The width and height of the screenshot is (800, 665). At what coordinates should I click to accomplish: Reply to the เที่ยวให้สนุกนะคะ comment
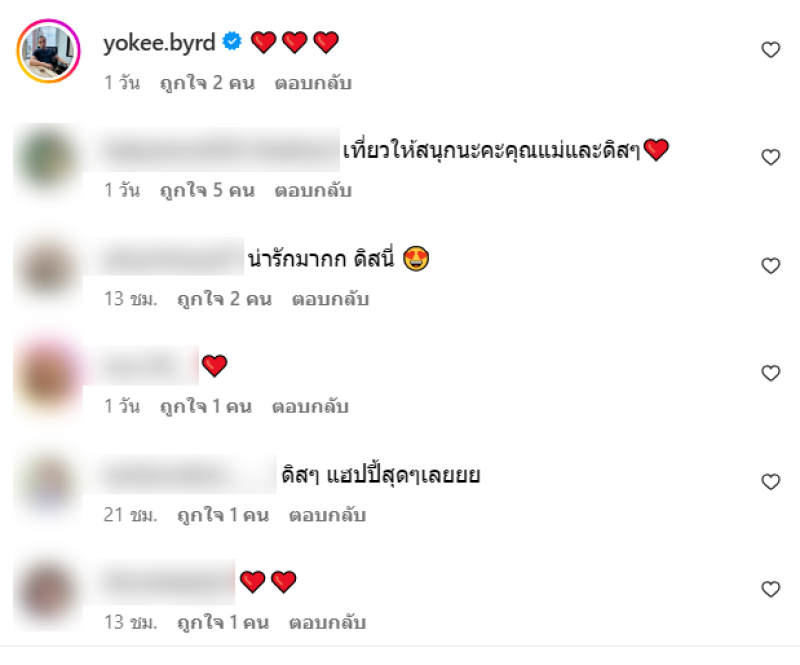[x=313, y=191]
